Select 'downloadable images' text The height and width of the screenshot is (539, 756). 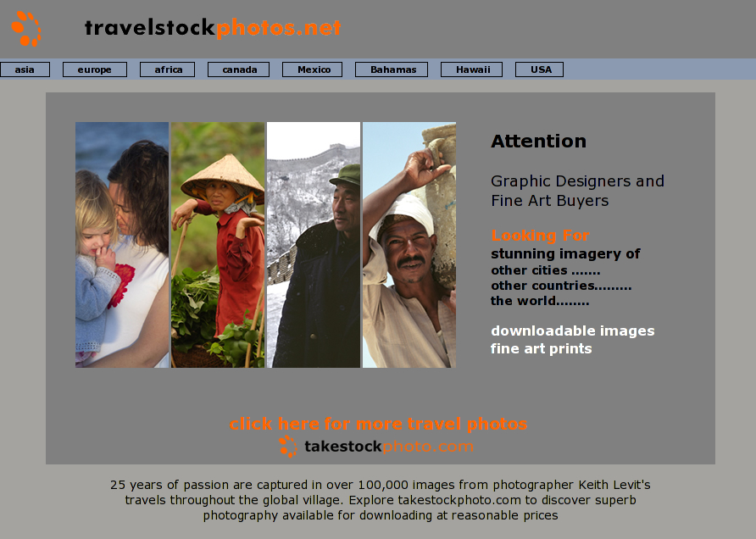[572, 331]
